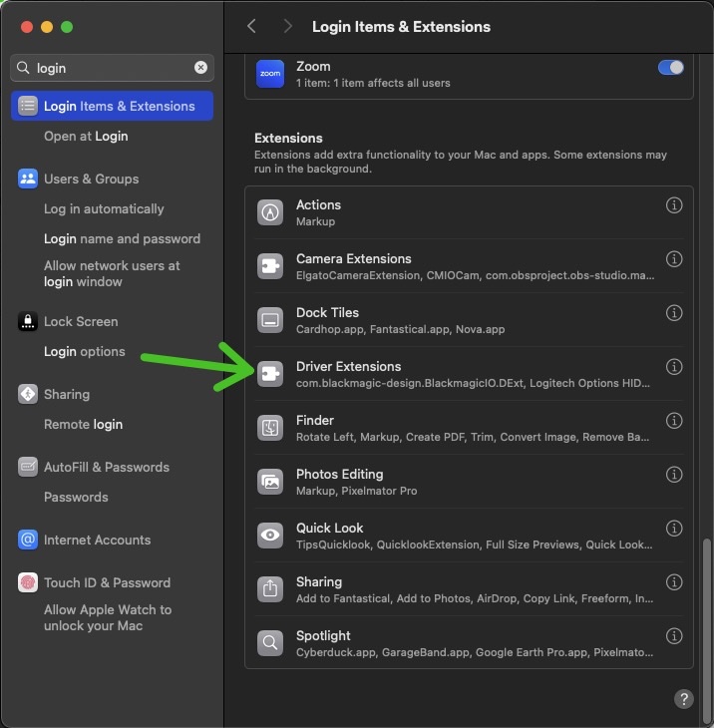714x728 pixels.
Task: Show info for Sharing extensions
Action: pos(673,581)
